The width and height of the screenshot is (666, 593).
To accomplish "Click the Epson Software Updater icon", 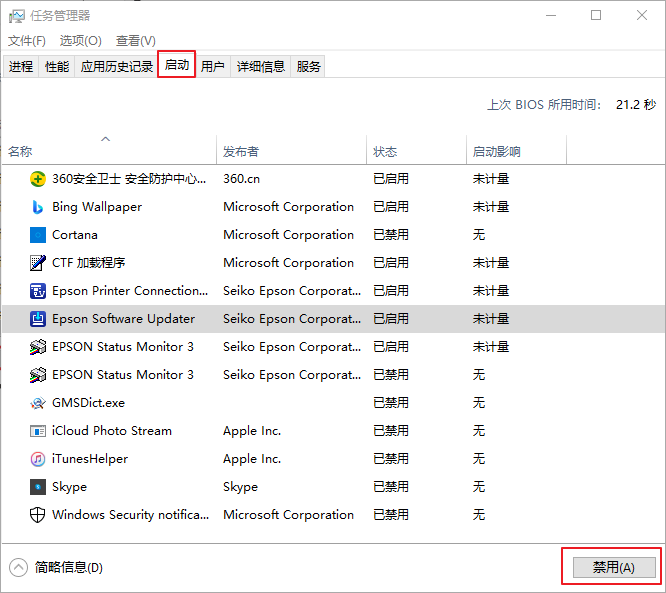I will click(38, 319).
